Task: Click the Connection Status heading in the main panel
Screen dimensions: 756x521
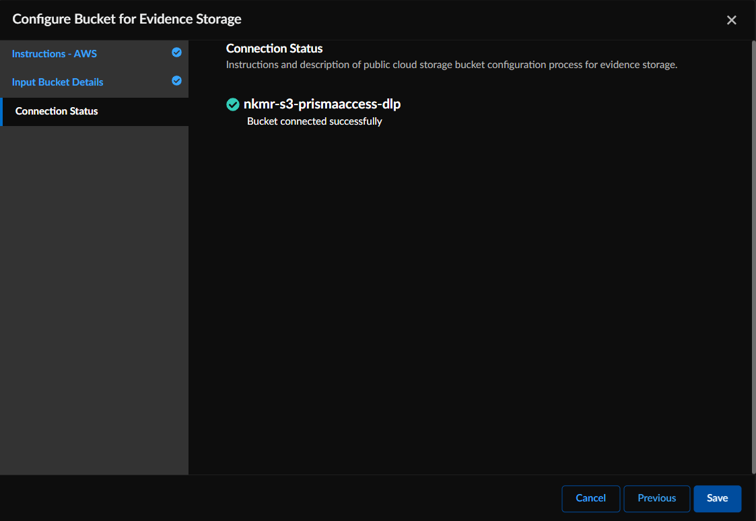Action: coord(274,48)
